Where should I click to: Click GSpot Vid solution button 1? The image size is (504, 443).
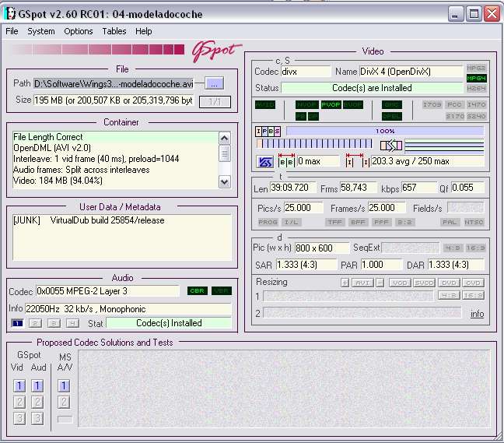coord(19,385)
